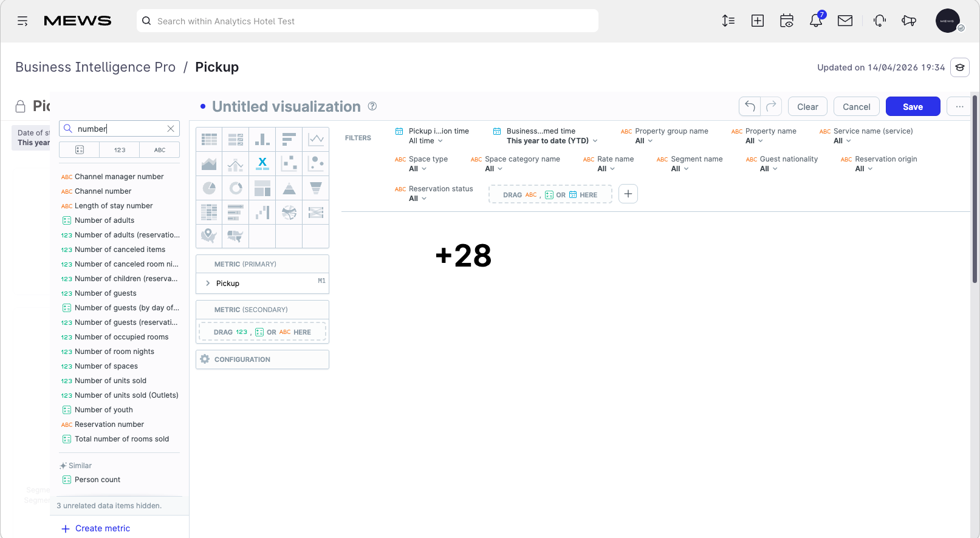Filter catalog to metrics and facts only

coord(120,149)
